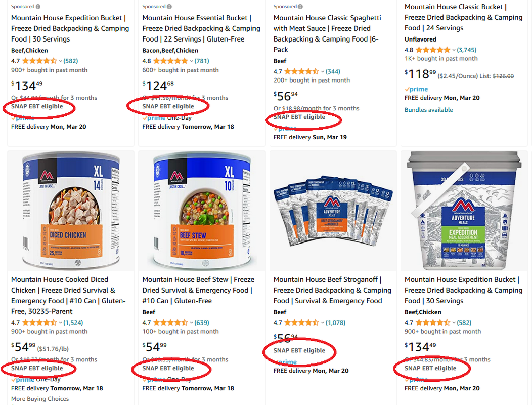Open the Expedition Bucket product image
The width and height of the screenshot is (532, 405).
click(x=464, y=211)
